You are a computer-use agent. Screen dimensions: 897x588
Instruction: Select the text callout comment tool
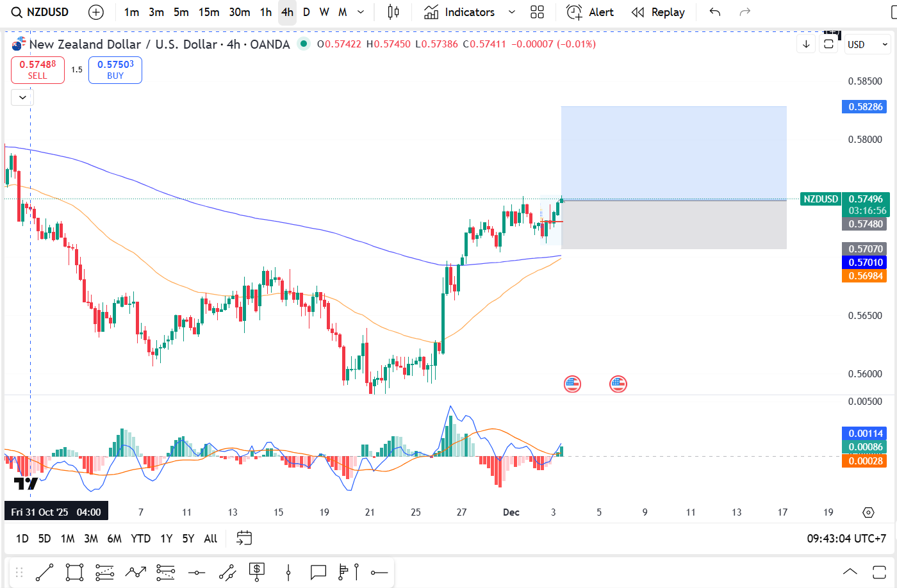(318, 572)
